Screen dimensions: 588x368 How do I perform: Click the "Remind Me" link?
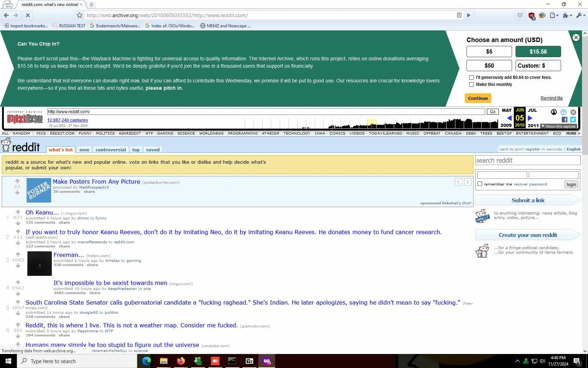point(552,98)
